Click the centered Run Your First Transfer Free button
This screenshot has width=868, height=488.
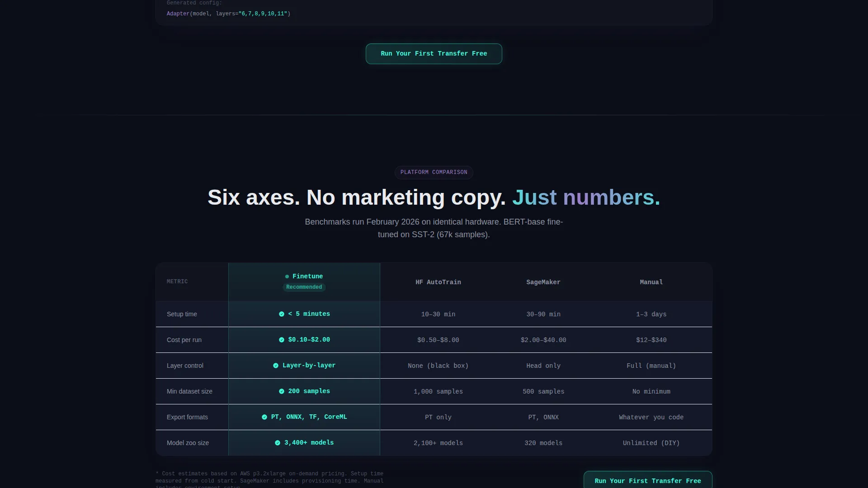tap(434, 54)
